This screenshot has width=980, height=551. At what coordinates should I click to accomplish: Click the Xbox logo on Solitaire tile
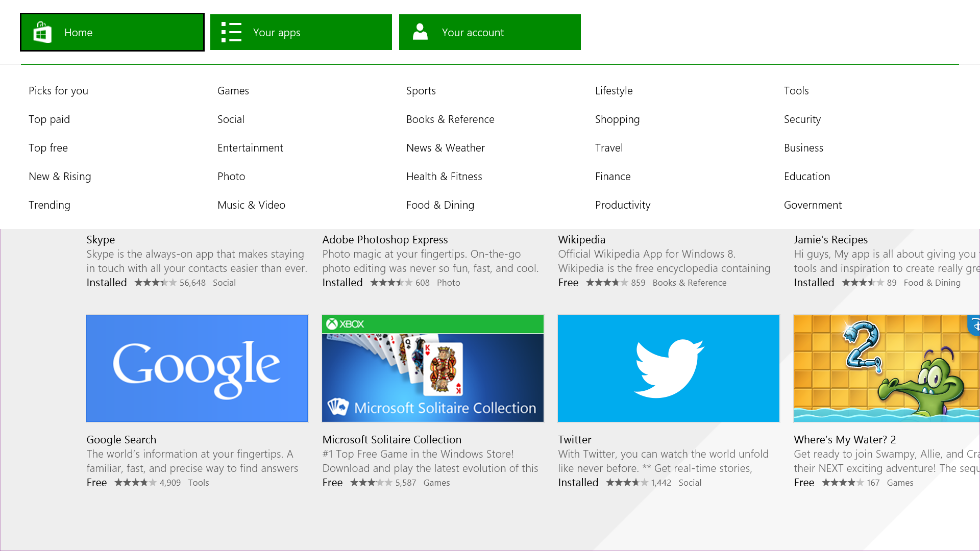pos(345,324)
